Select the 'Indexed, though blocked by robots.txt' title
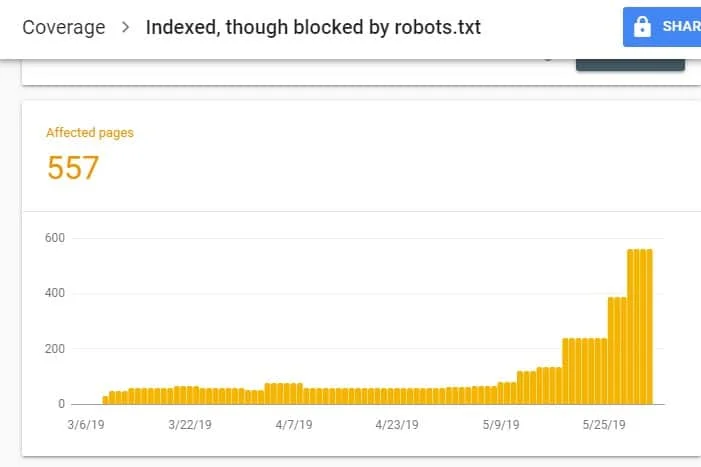 [313, 27]
